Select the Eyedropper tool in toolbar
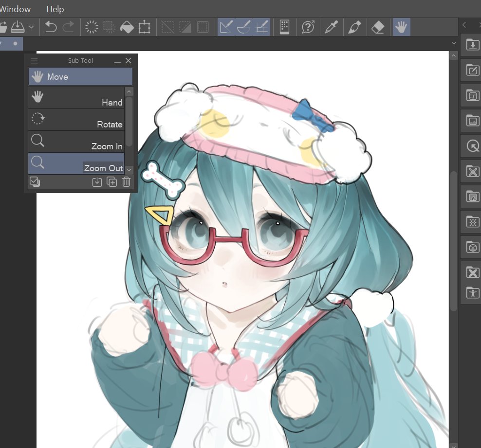The width and height of the screenshot is (481, 448). 332,27
